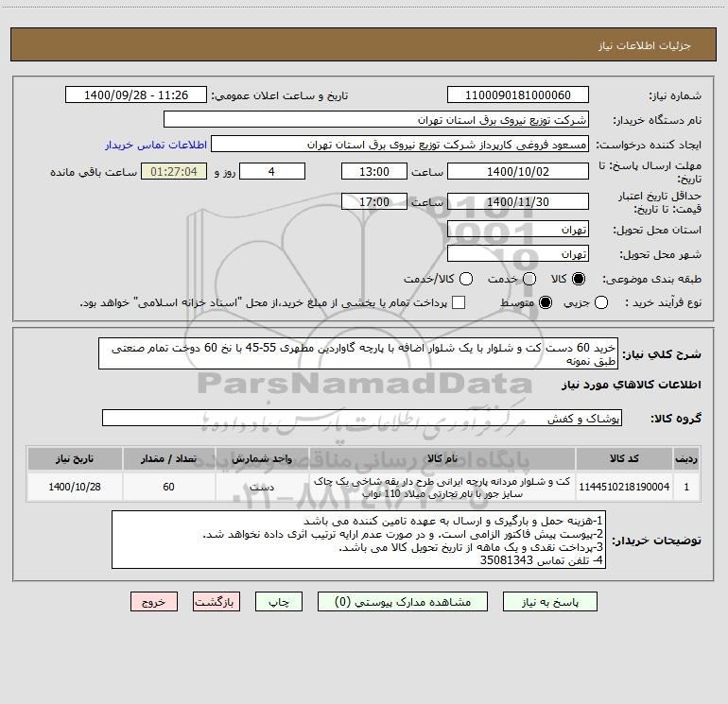Click the پاسخ به نیاز button

[x=550, y=602]
